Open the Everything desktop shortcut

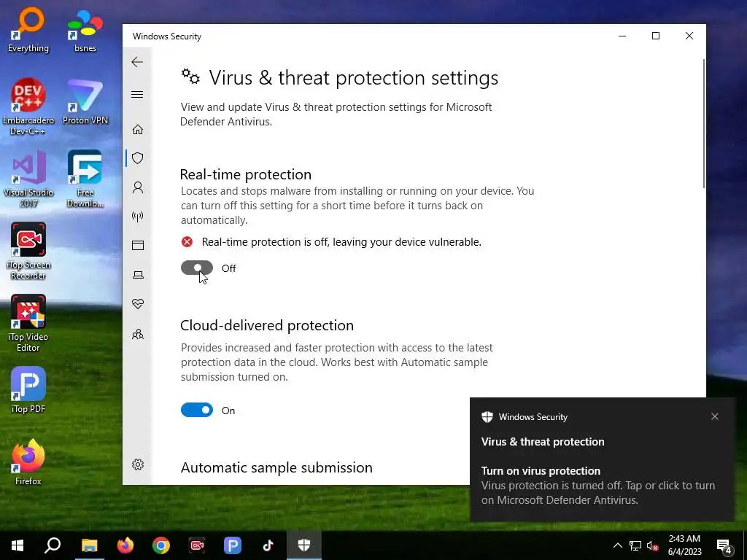pyautogui.click(x=28, y=31)
